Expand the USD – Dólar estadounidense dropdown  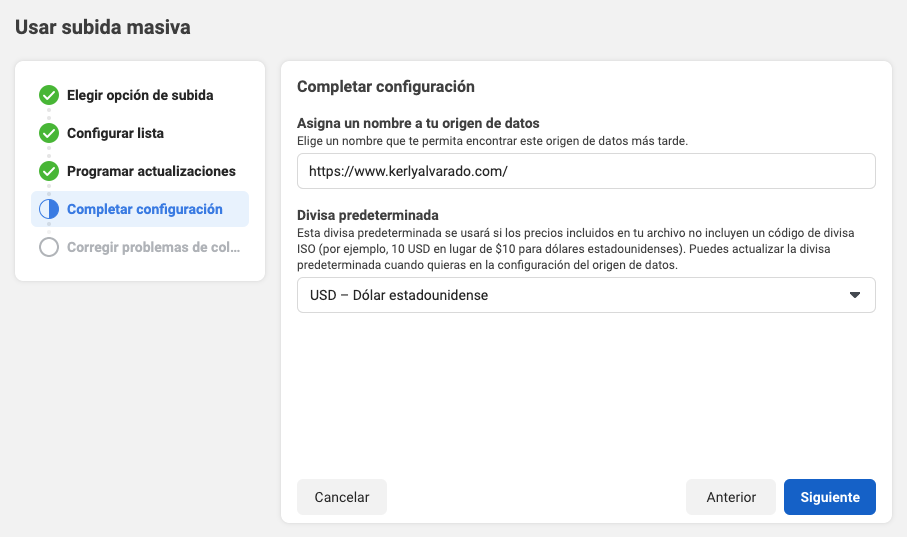586,295
